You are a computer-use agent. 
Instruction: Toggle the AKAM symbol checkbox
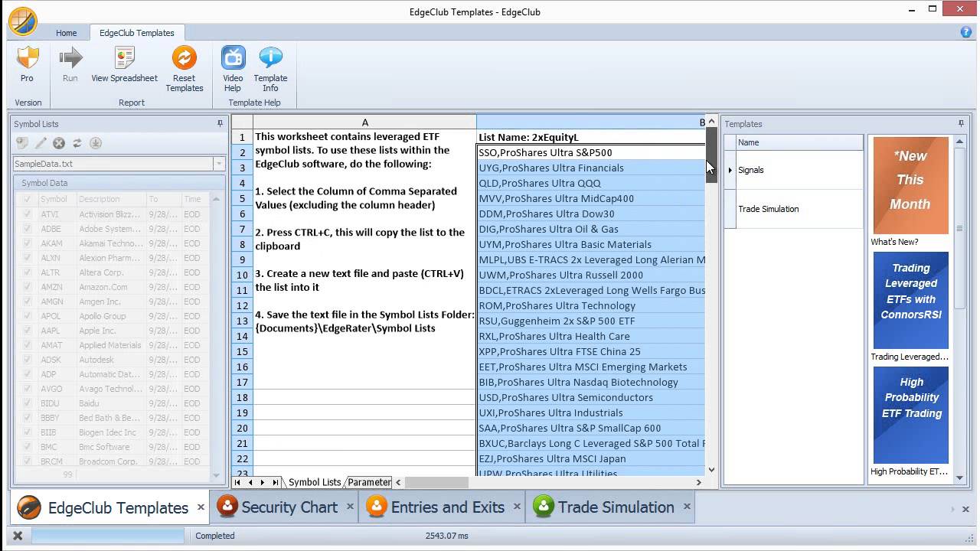click(x=28, y=243)
